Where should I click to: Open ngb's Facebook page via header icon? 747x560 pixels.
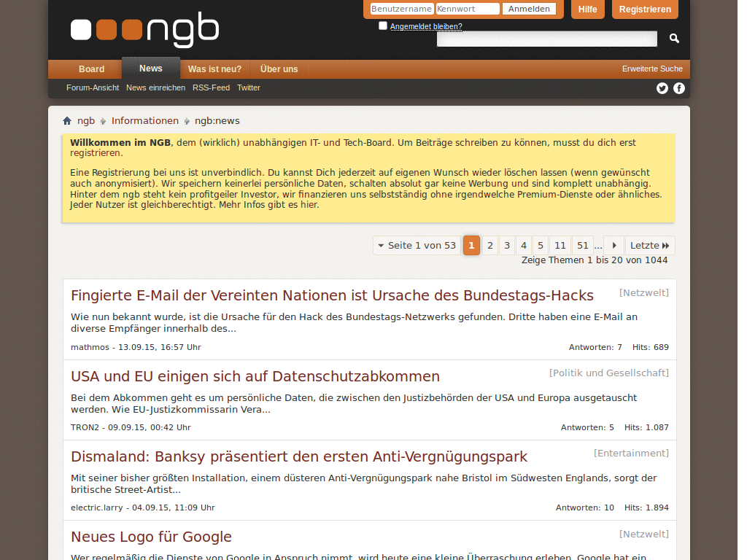[679, 87]
